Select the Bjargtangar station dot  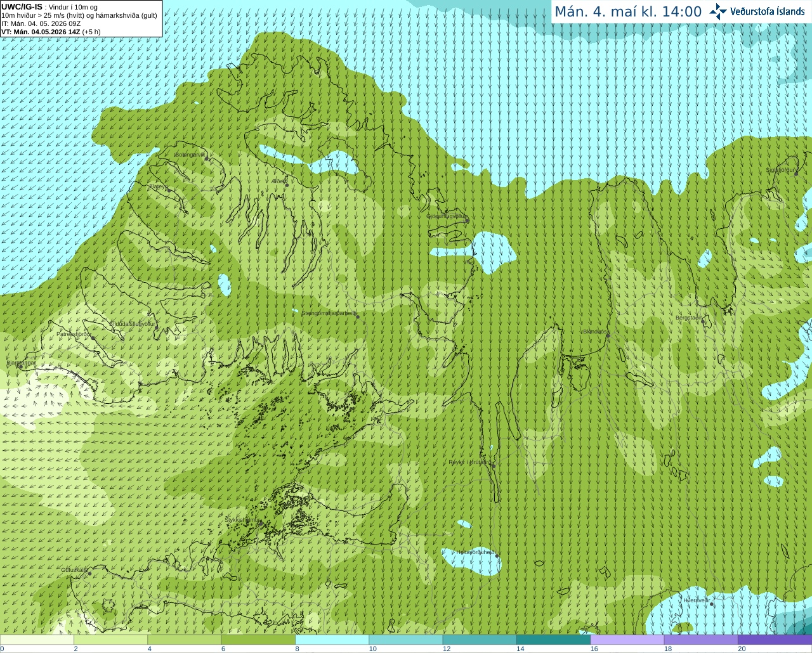[x=20, y=366]
